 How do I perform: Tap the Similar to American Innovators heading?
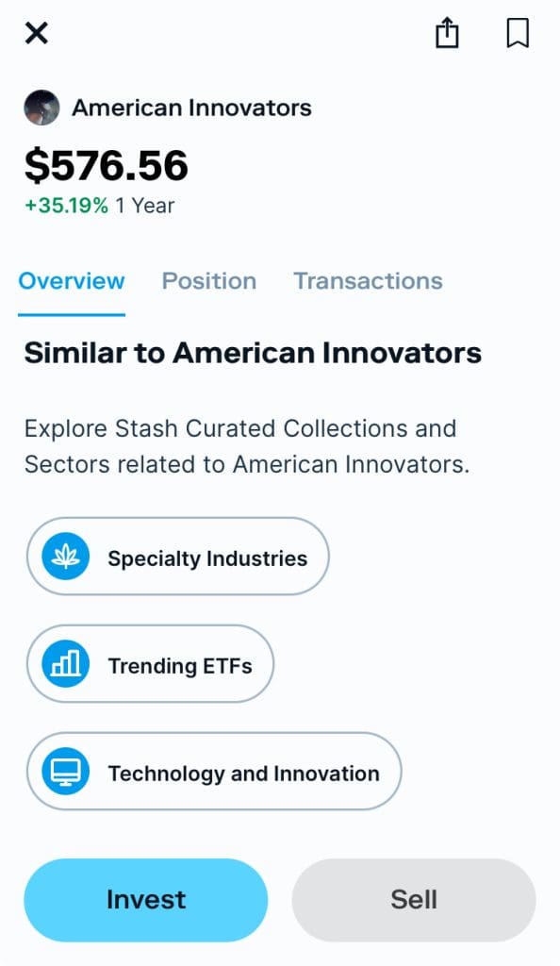pos(253,352)
